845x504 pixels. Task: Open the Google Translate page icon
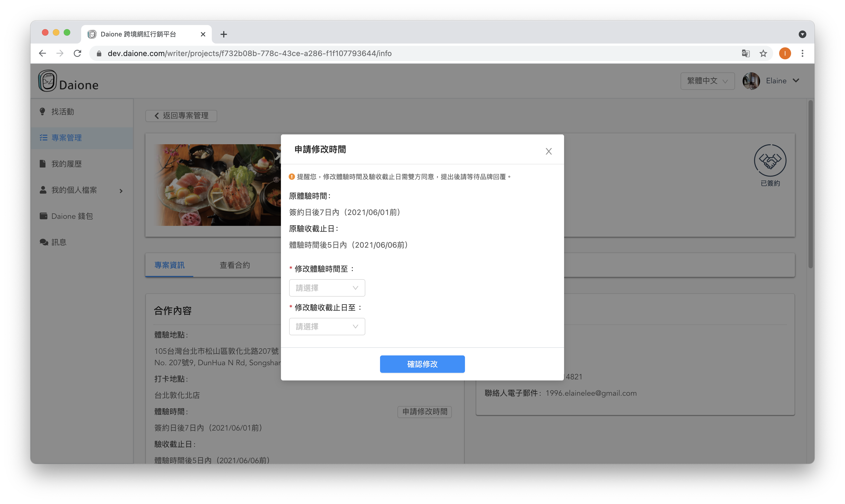pyautogui.click(x=745, y=53)
